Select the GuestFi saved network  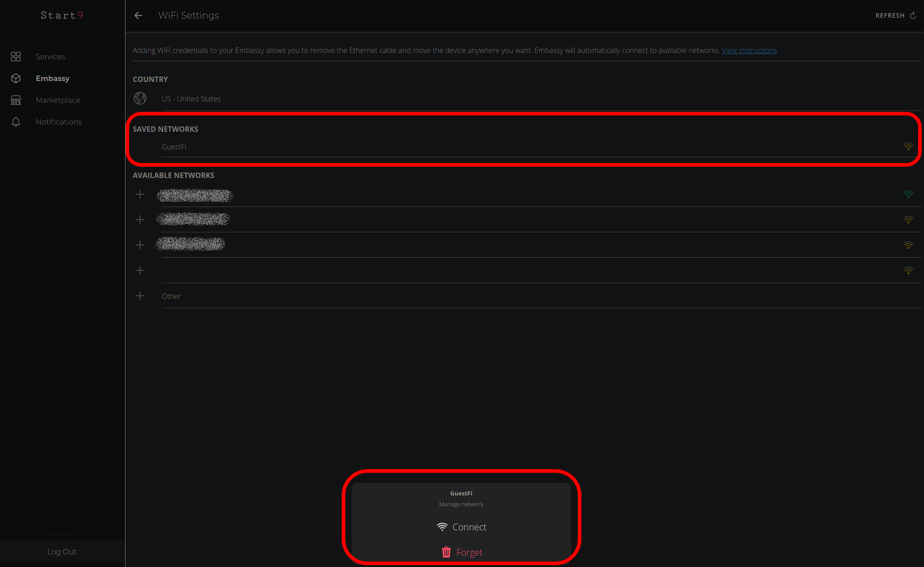point(174,147)
